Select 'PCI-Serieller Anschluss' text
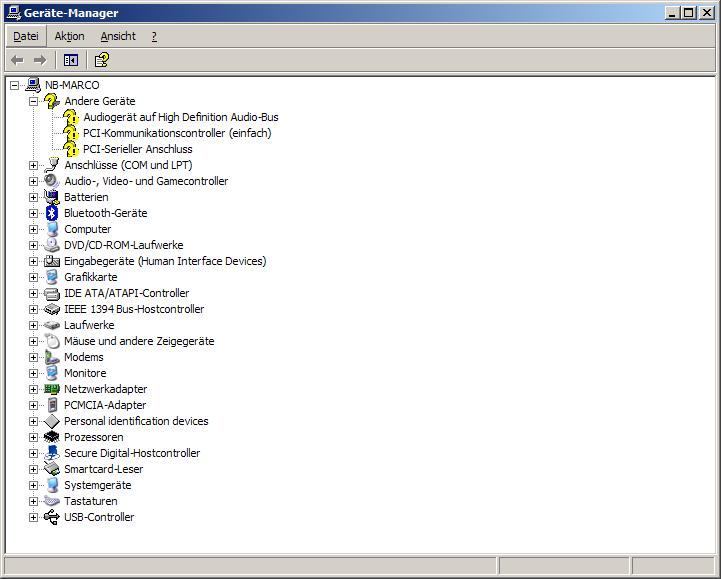The height and width of the screenshot is (579, 721). pos(137,149)
